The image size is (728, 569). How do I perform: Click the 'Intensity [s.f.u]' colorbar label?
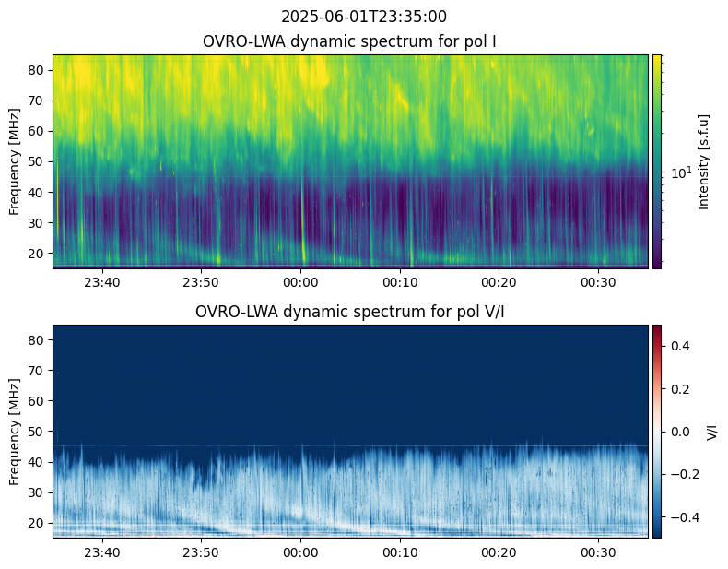[x=705, y=161]
